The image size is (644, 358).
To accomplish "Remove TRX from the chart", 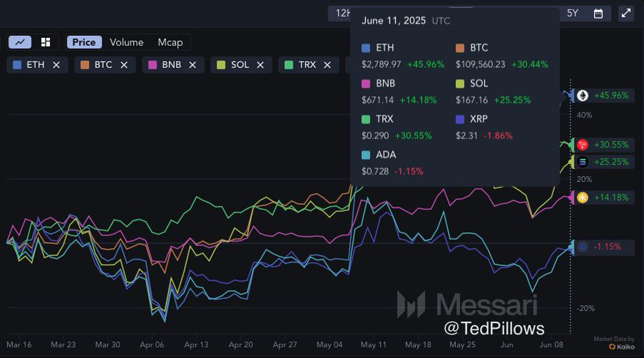I will click(x=327, y=65).
